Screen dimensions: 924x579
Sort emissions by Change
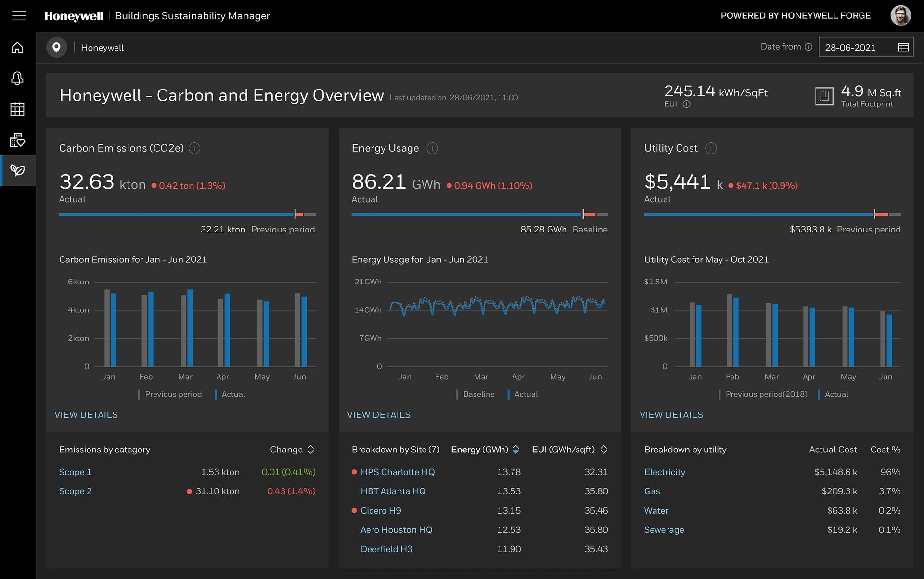[x=292, y=450]
